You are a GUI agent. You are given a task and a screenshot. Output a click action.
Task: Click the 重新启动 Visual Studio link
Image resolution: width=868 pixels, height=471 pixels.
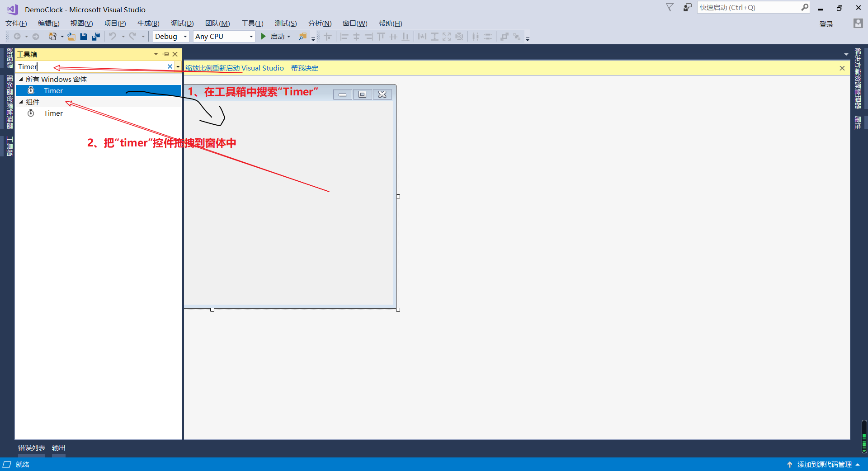tap(248, 68)
